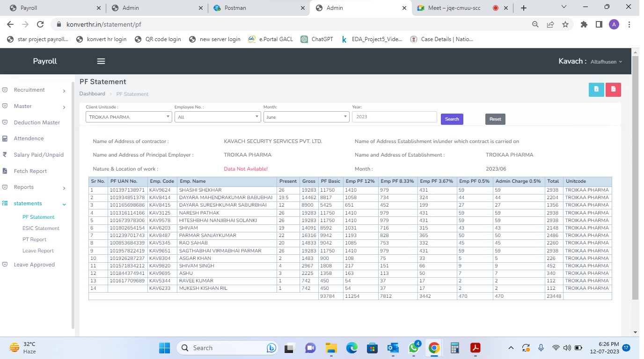Open ChatGPT bookmark
The height and width of the screenshot is (359, 644).
tap(317, 39)
